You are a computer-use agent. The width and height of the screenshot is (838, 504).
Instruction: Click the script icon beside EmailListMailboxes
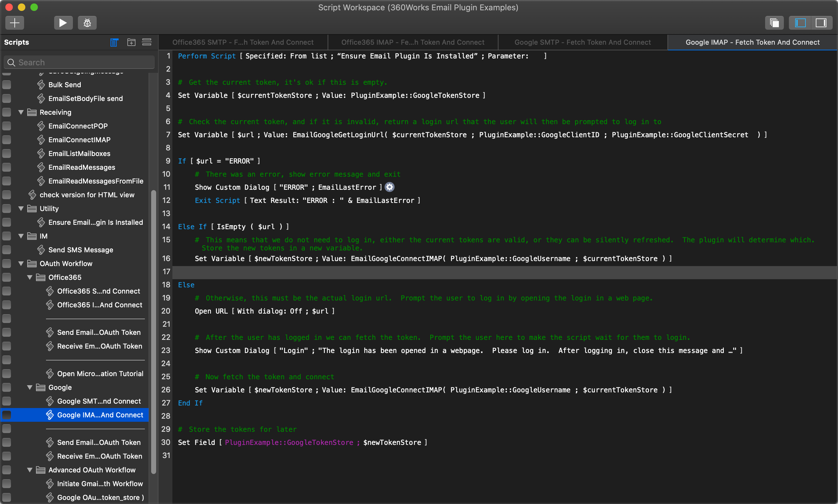coord(41,154)
